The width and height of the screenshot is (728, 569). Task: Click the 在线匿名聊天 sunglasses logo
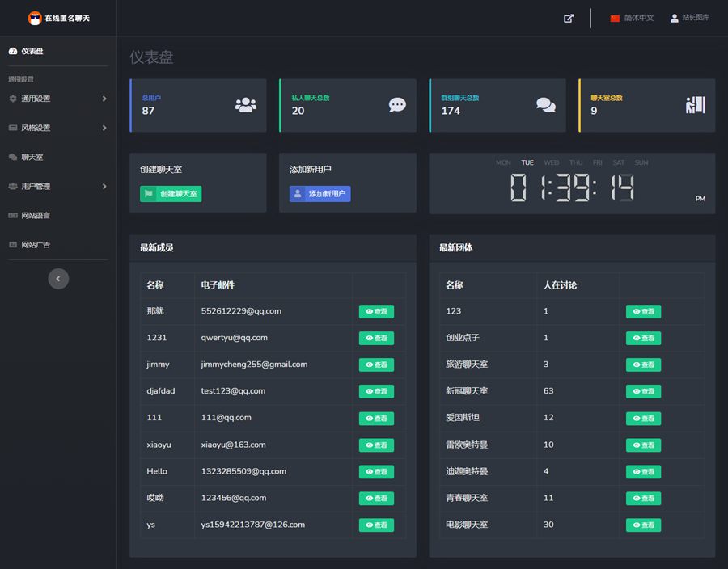(35, 18)
